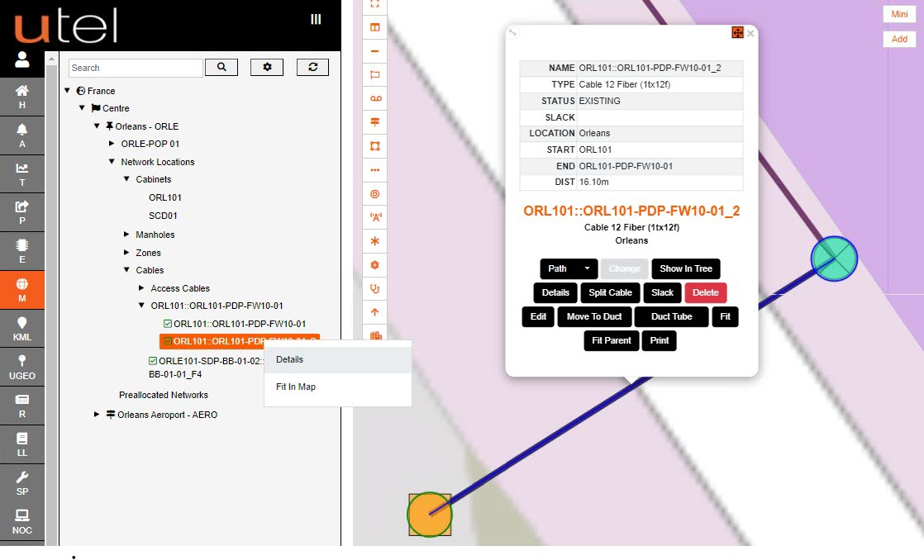Refresh the network tree
Image resolution: width=924 pixels, height=560 pixels.
312,68
